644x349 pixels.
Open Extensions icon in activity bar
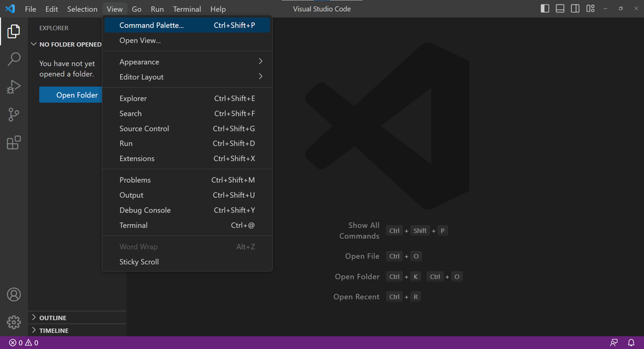pyautogui.click(x=14, y=143)
